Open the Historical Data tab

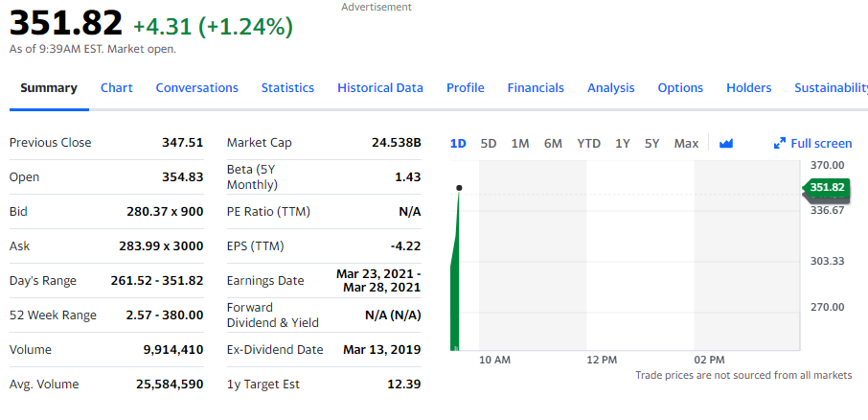(x=380, y=88)
